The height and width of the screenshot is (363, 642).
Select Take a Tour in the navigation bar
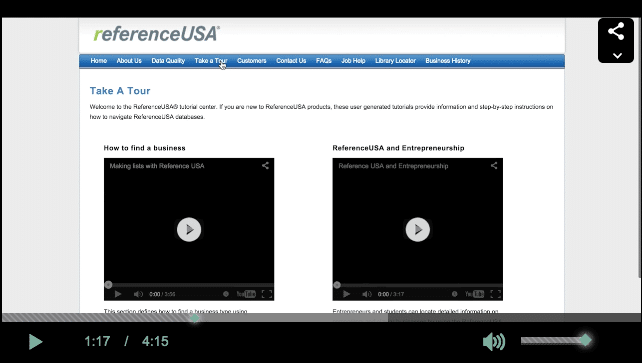click(x=211, y=61)
